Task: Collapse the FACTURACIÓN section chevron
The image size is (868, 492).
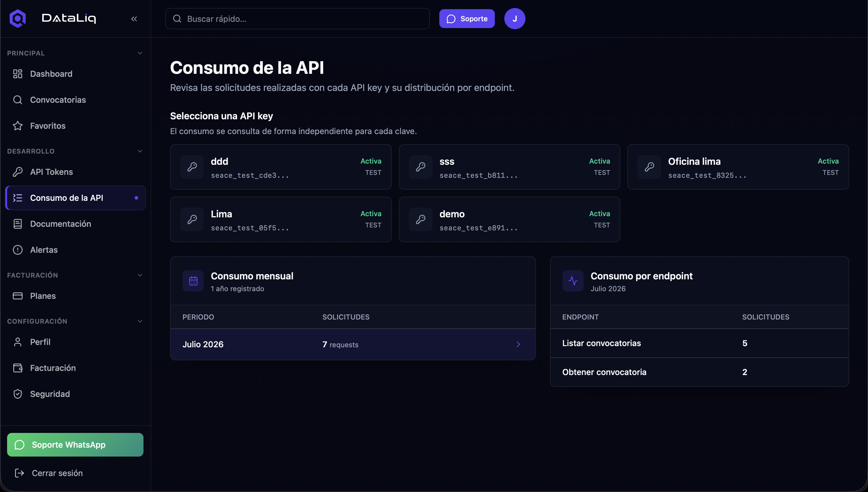Action: click(x=140, y=275)
